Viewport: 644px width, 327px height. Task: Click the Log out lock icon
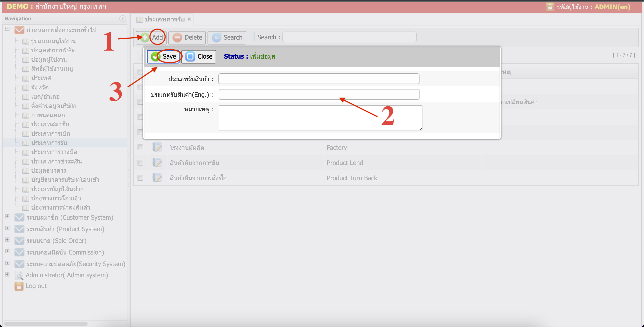click(x=19, y=286)
